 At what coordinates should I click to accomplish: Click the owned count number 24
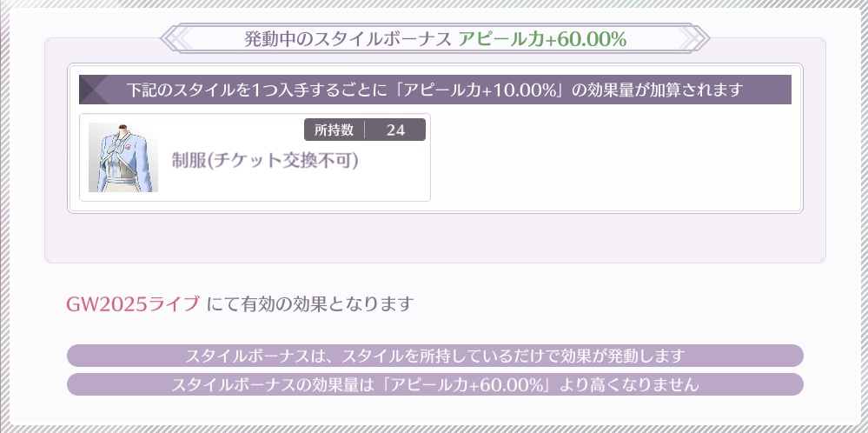395,130
